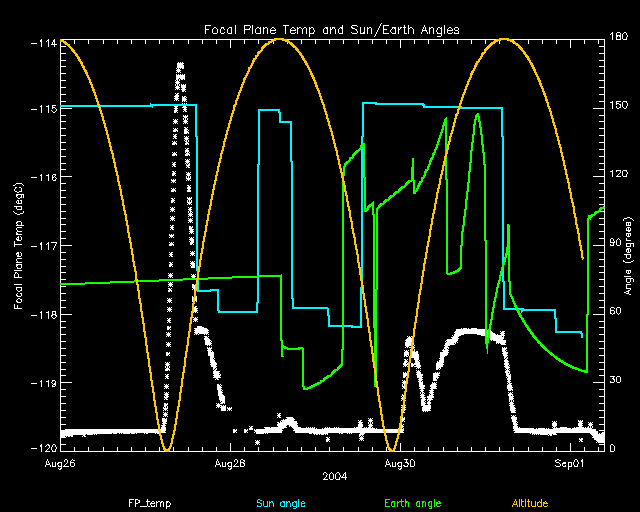Select the green 'Earth angle' legend label

413,503
